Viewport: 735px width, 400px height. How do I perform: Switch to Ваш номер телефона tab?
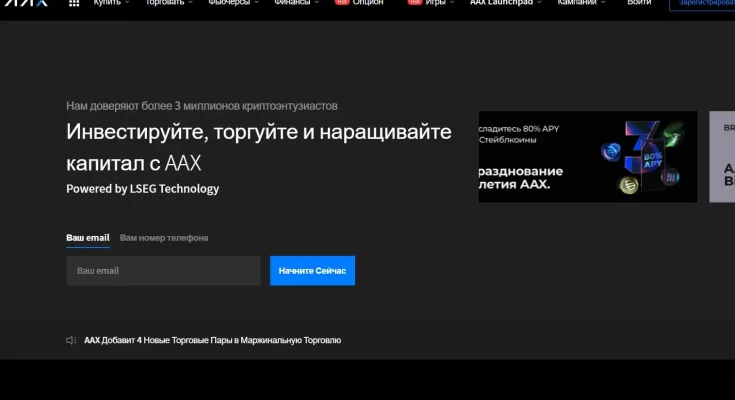coord(164,238)
